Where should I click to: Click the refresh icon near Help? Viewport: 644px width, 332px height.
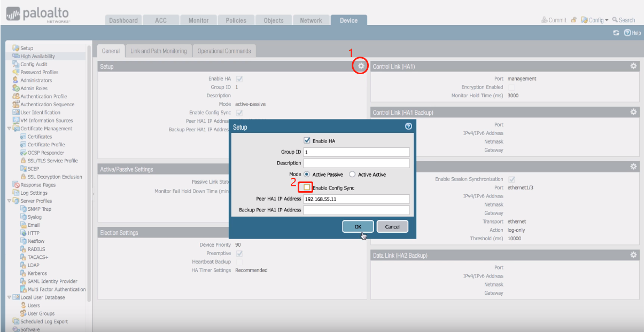point(616,33)
